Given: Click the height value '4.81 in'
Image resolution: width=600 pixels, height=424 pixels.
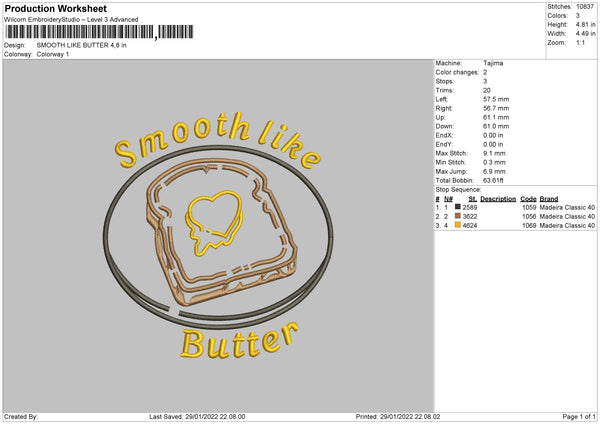Looking at the screenshot, I should [x=585, y=24].
